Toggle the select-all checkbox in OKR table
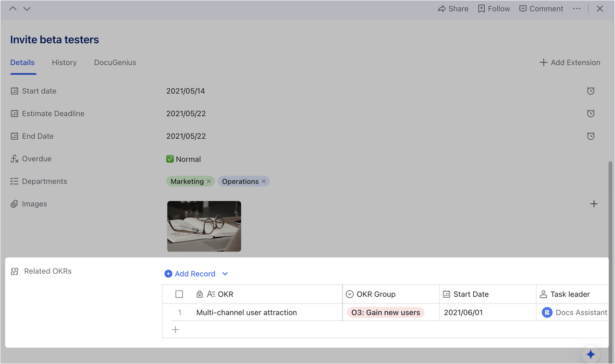This screenshot has height=364, width=615. pyautogui.click(x=179, y=294)
